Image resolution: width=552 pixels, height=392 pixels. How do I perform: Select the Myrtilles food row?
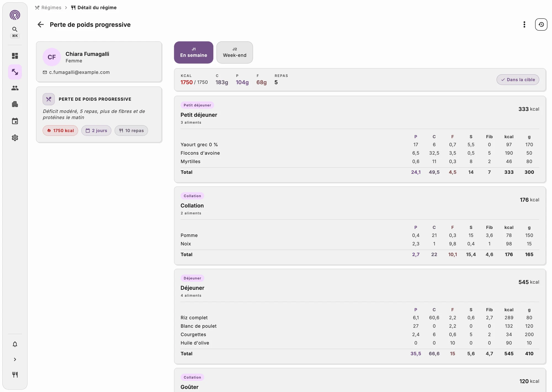[360, 162]
